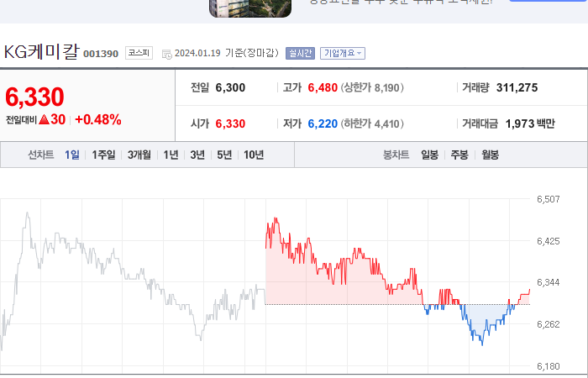Open the 주봉 weekly candle chart
Screen dimensions: 588x378
click(459, 155)
